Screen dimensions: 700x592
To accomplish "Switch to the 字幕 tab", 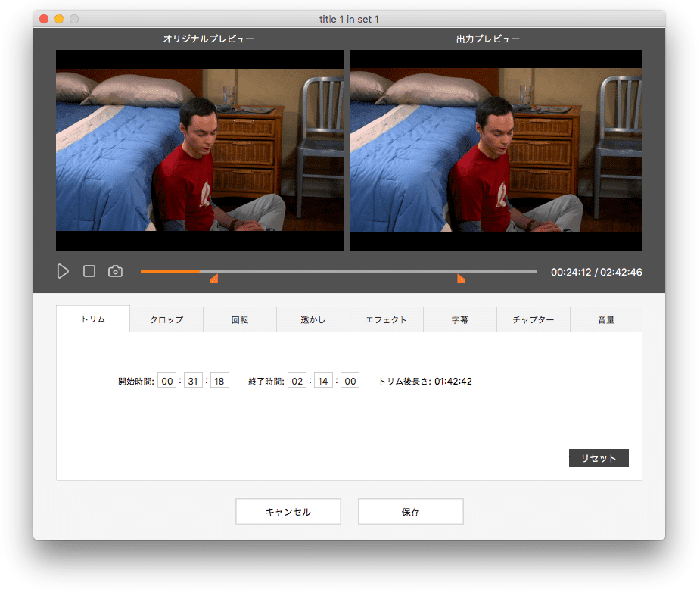I will click(460, 319).
